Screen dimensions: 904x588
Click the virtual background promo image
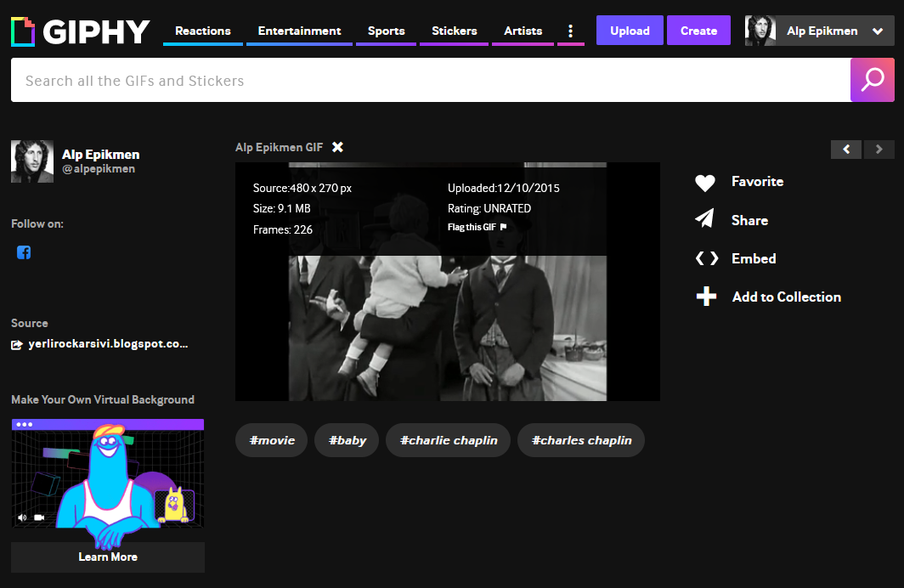(108, 473)
